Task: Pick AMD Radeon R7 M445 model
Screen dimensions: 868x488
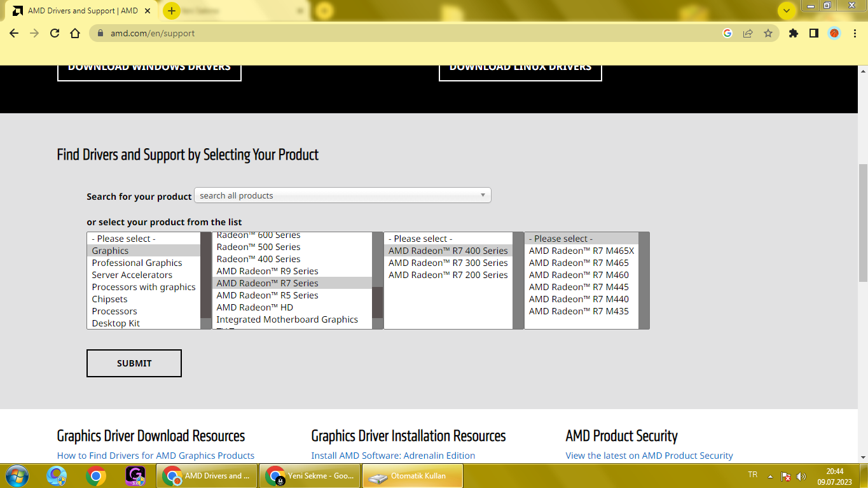Action: point(581,287)
